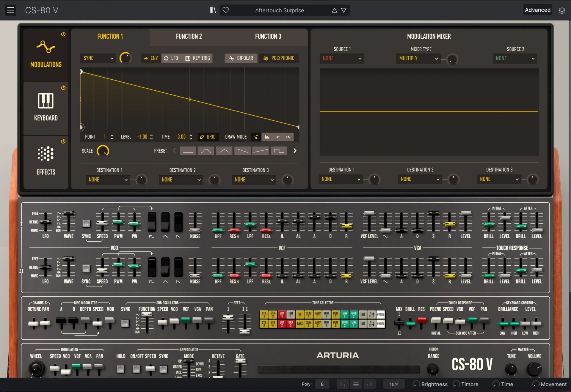Viewport: 571px width, 392px height.
Task: Open the hamburger main menu
Action: pyautogui.click(x=11, y=10)
